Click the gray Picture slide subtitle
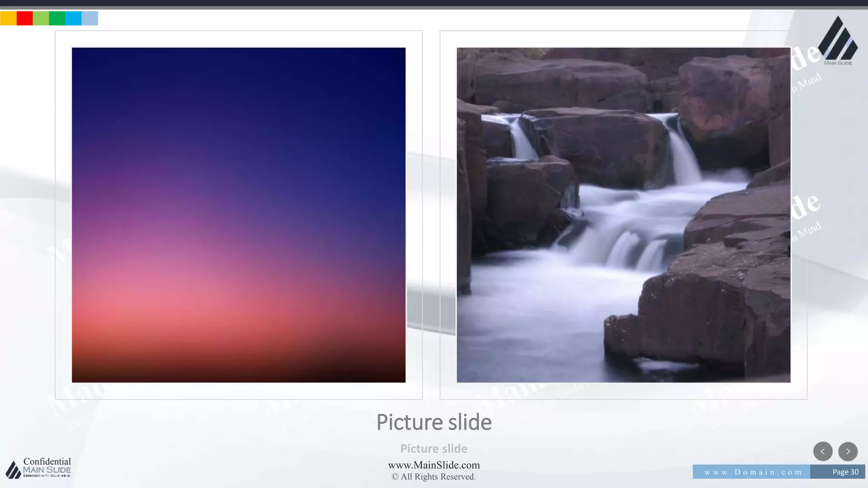 pos(434,449)
